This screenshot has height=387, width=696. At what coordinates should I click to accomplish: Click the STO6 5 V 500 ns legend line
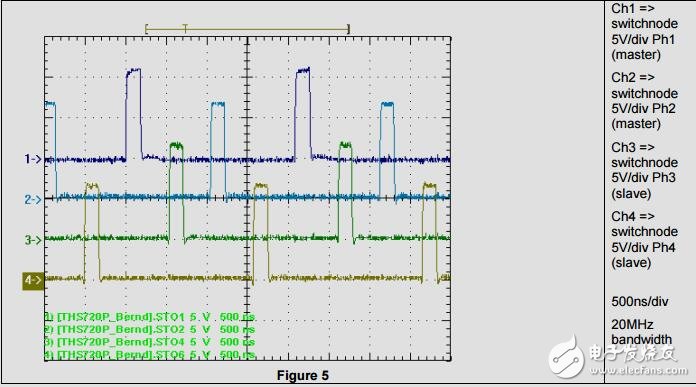tap(150, 354)
